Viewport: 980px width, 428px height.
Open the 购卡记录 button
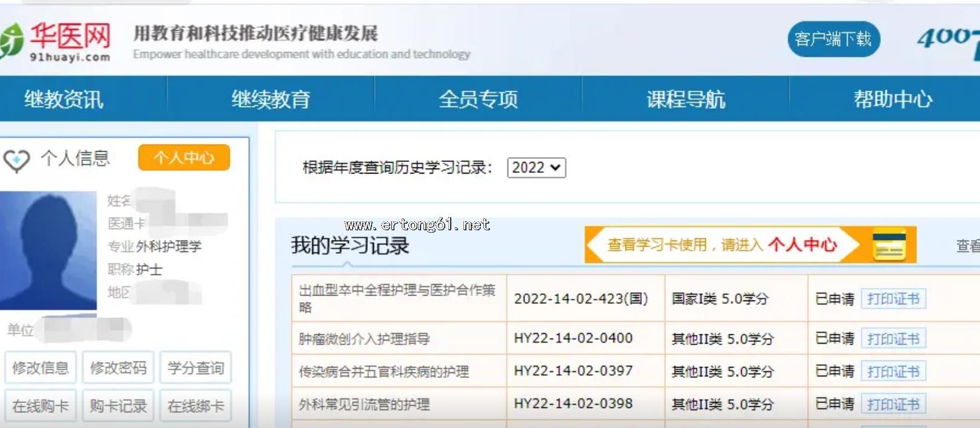pyautogui.click(x=118, y=406)
